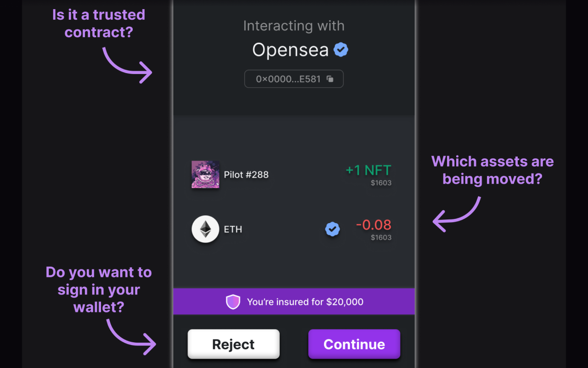Click the ETH token label
The width and height of the screenshot is (588, 368).
[x=233, y=229]
